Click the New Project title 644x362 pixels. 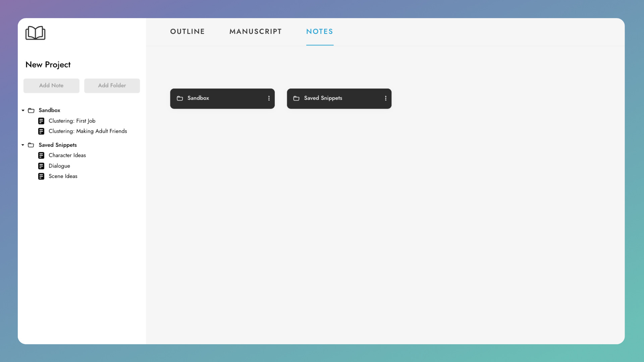[48, 65]
